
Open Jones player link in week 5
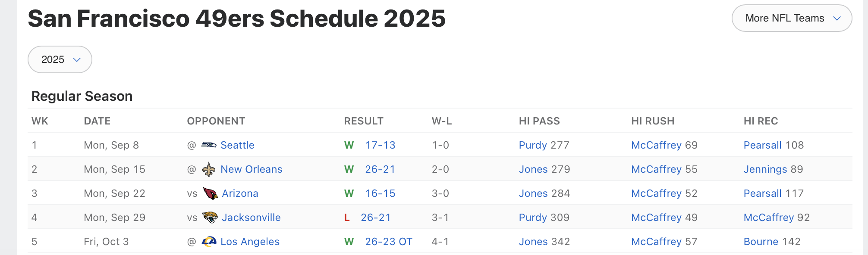click(x=533, y=242)
